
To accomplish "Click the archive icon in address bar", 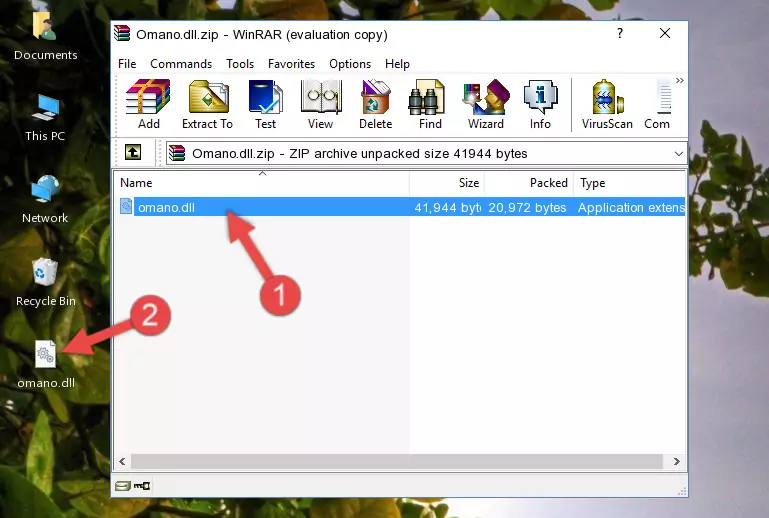I will coord(177,153).
